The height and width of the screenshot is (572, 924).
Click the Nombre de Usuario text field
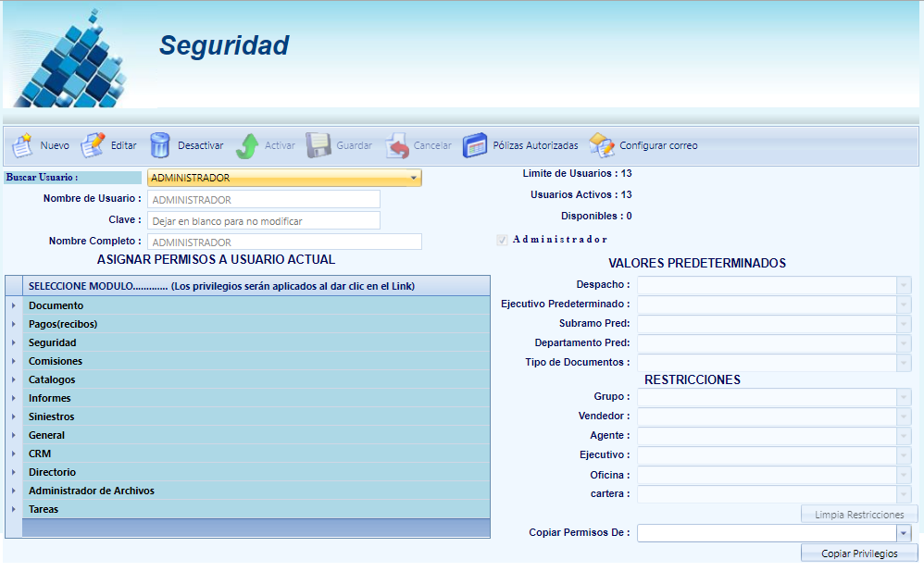(x=263, y=200)
